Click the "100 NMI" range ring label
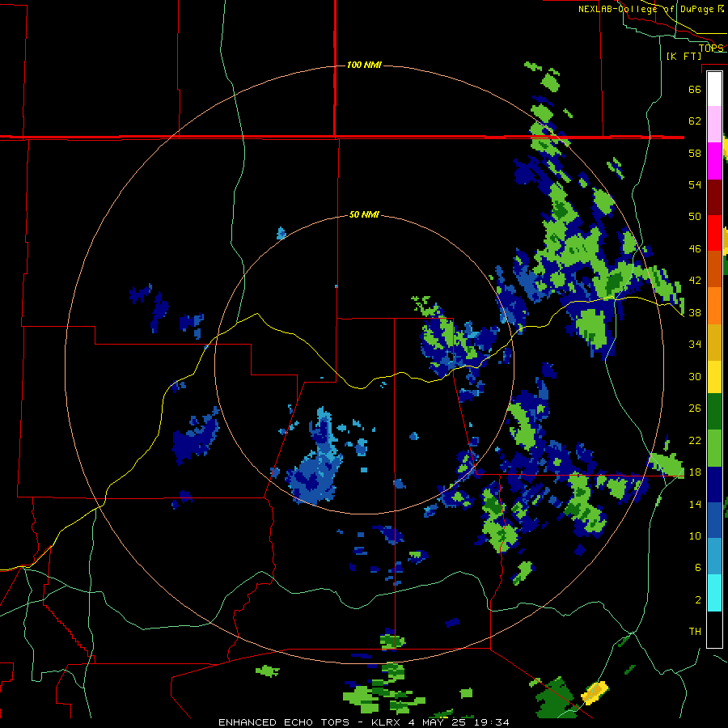The width and height of the screenshot is (728, 728). [x=365, y=65]
